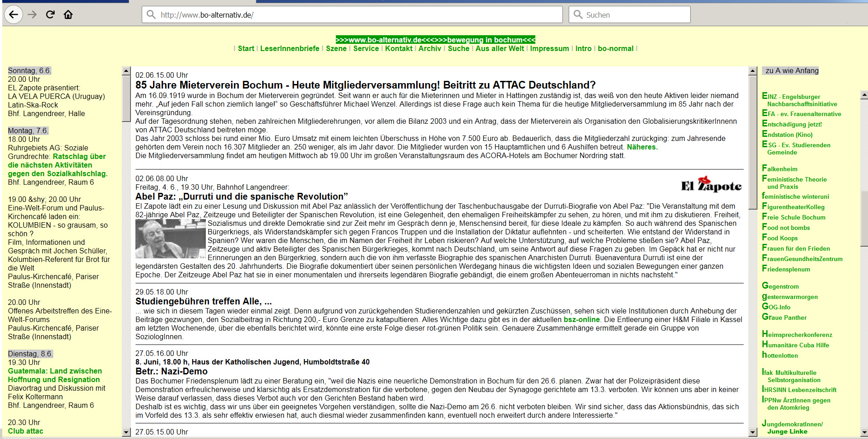Focus the Suchen search field
This screenshot has width=868, height=439.
point(630,14)
